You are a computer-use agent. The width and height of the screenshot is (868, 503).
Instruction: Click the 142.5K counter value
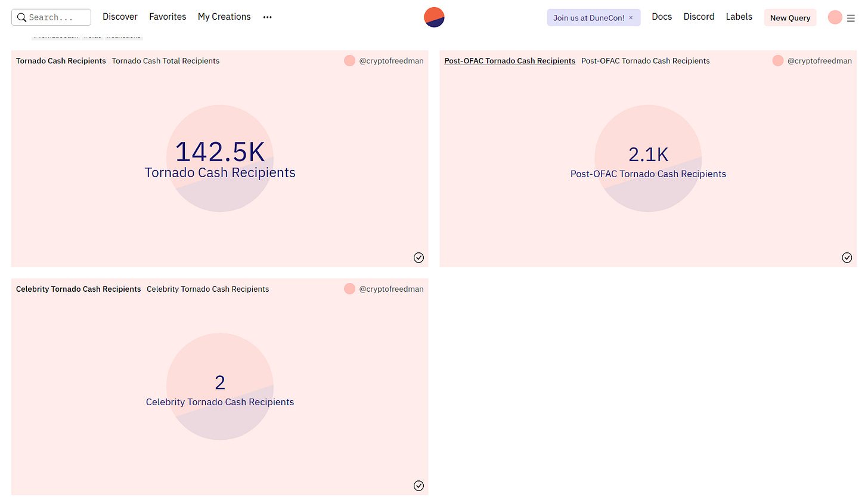click(x=220, y=152)
